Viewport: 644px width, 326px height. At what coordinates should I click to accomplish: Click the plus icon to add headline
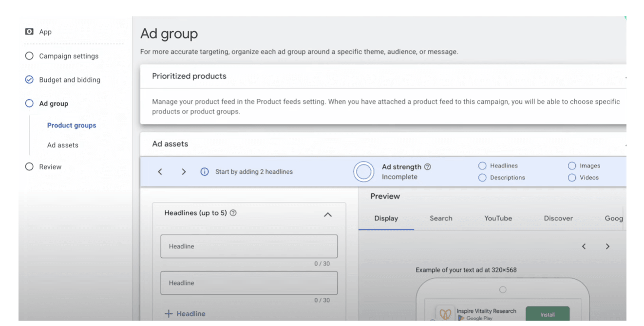pos(169,314)
